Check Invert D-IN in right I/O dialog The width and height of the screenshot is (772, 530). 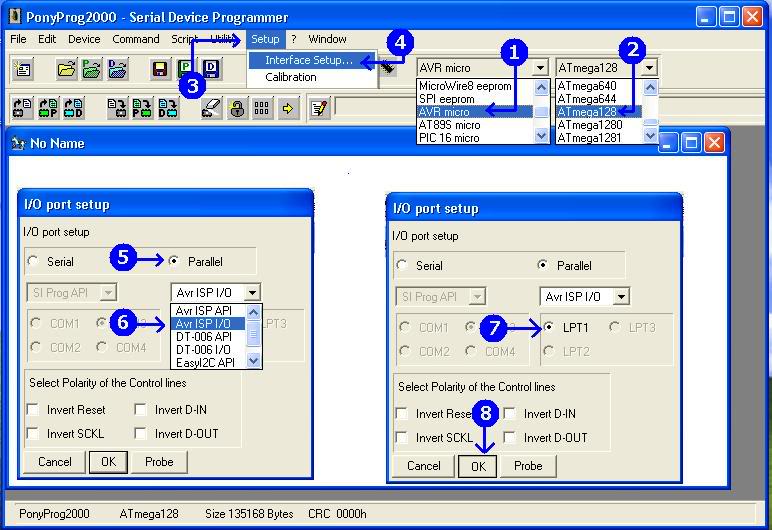tap(510, 413)
